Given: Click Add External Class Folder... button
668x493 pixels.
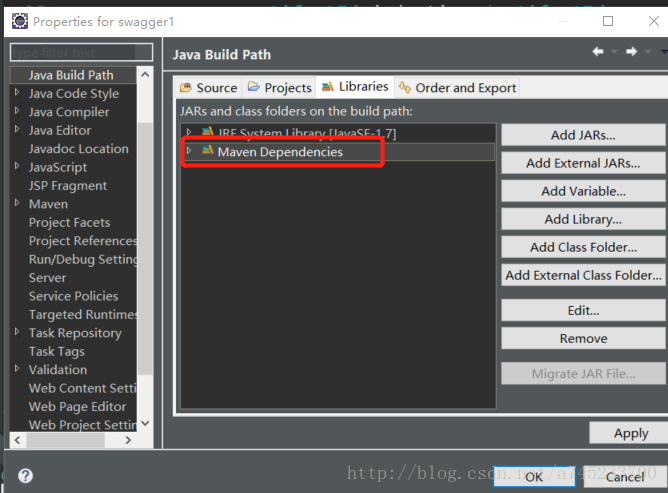Looking at the screenshot, I should tap(583, 275).
